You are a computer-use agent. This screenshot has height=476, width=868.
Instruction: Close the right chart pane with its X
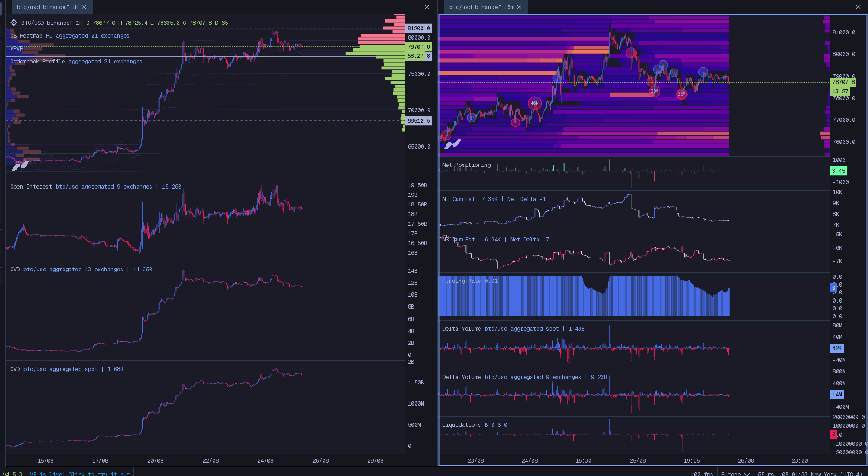(x=858, y=7)
